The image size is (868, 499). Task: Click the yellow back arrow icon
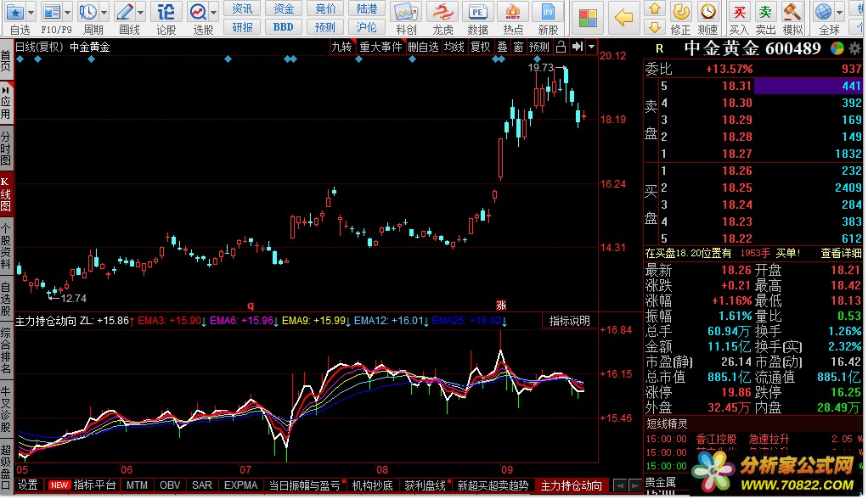(624, 16)
